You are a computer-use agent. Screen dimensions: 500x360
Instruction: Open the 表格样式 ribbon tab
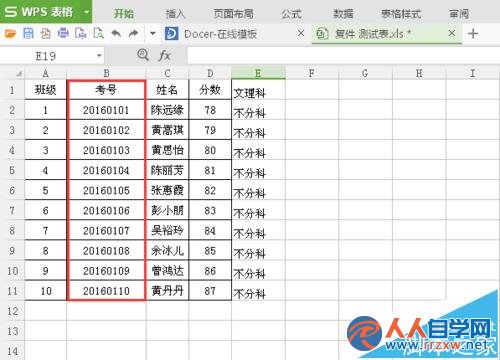point(401,14)
